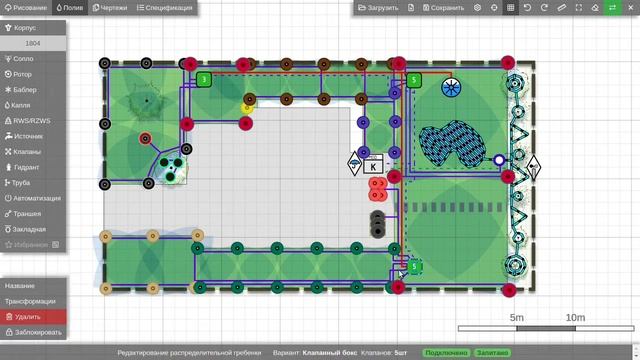640x360 pixels.
Task: Select the Сопло nozzle tool
Action: point(33,59)
